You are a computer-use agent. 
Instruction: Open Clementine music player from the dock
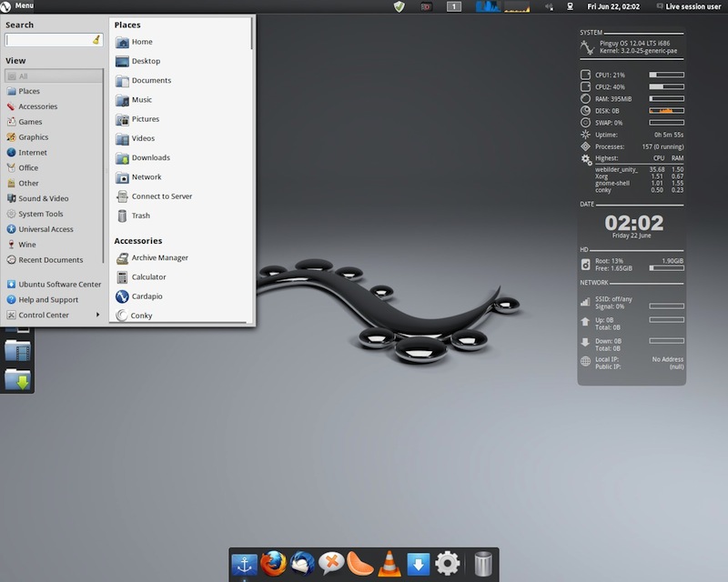click(x=359, y=562)
